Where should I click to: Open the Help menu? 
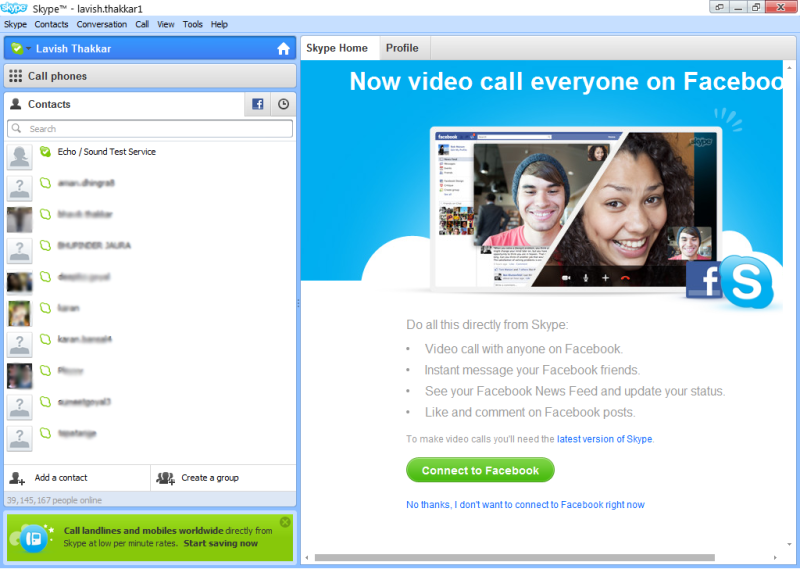219,24
